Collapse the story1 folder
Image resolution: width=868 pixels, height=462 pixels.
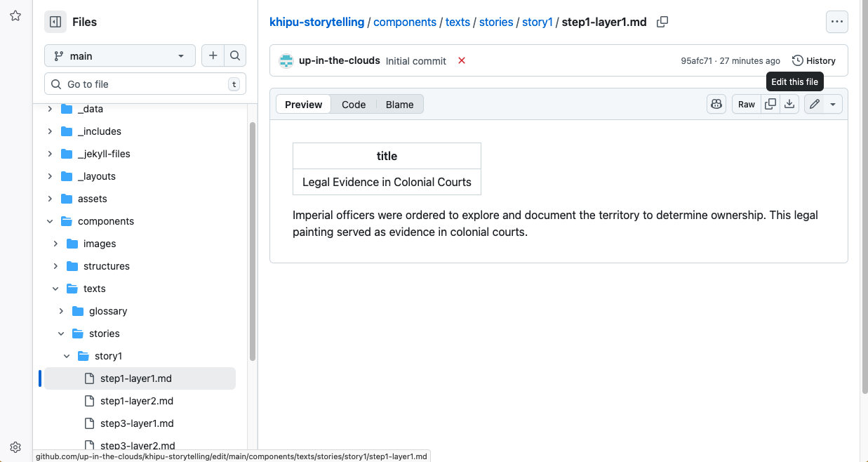[x=67, y=355]
